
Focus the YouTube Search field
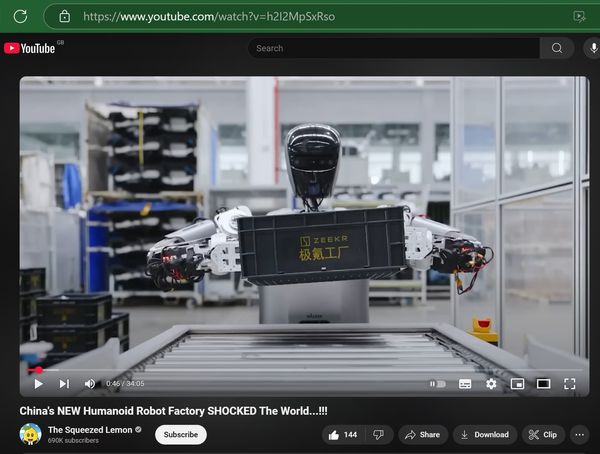394,48
